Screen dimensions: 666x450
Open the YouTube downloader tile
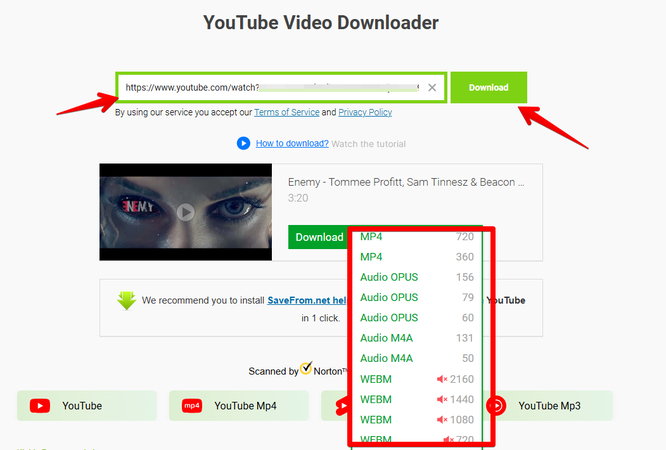pos(87,406)
